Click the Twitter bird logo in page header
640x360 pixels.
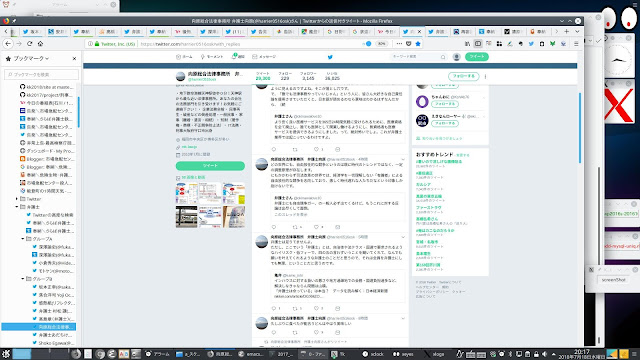point(330,57)
